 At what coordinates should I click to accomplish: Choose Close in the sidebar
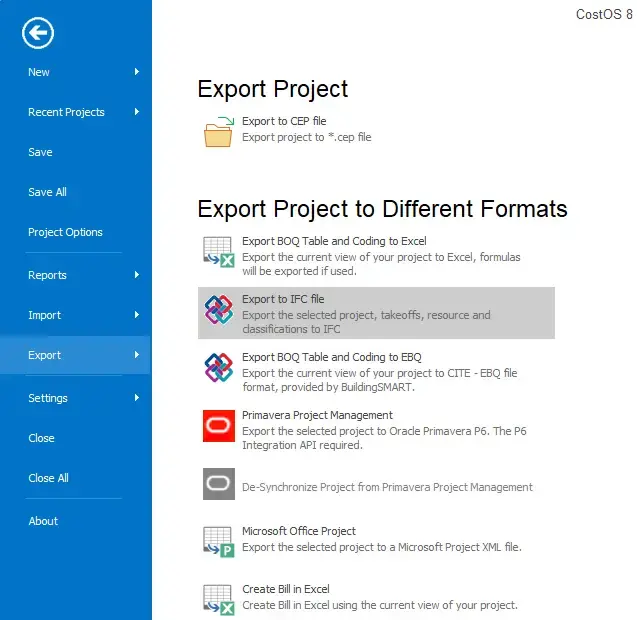point(41,438)
